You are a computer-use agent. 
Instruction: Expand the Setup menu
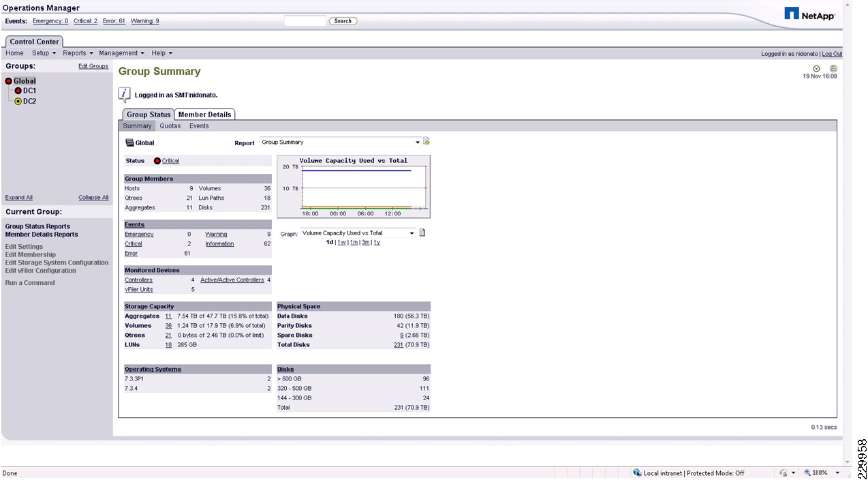[44, 53]
